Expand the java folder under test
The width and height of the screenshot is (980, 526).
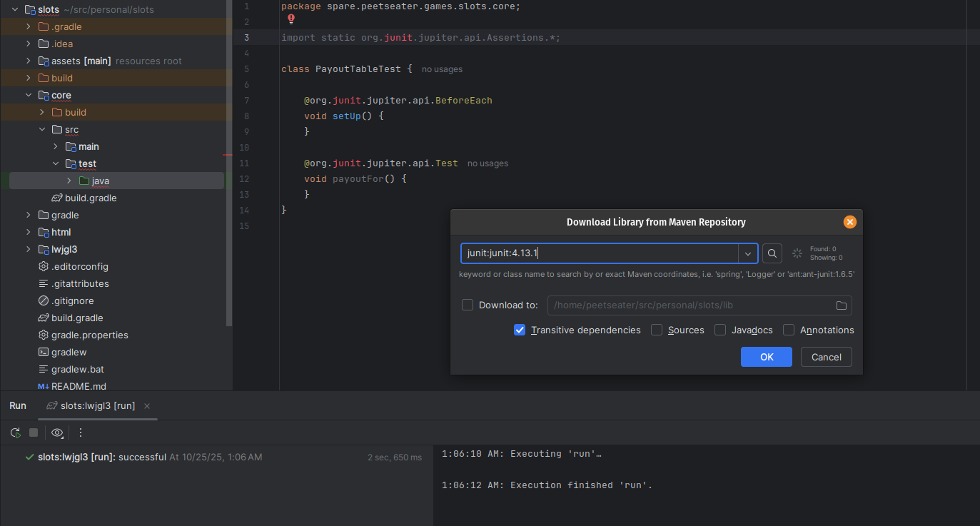click(x=69, y=181)
